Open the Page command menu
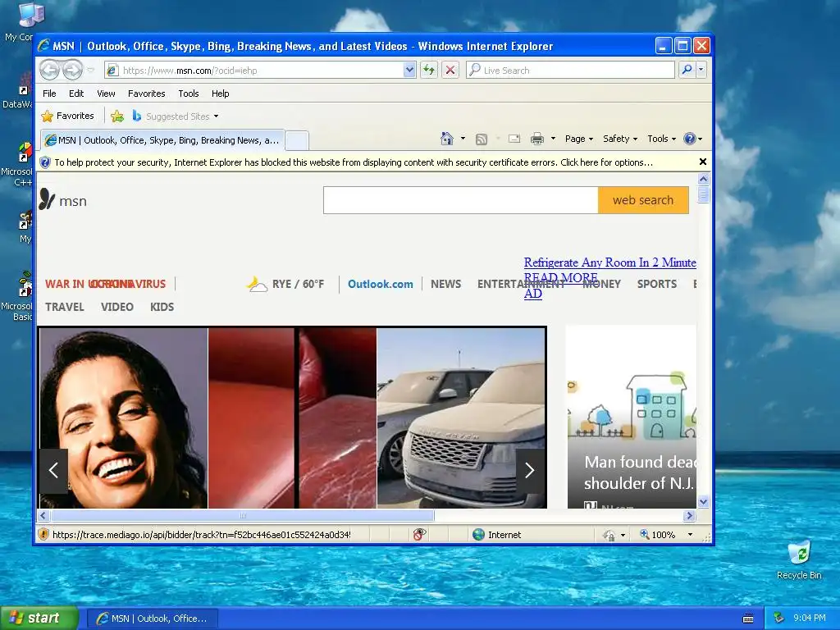840x630 pixels. [x=579, y=139]
